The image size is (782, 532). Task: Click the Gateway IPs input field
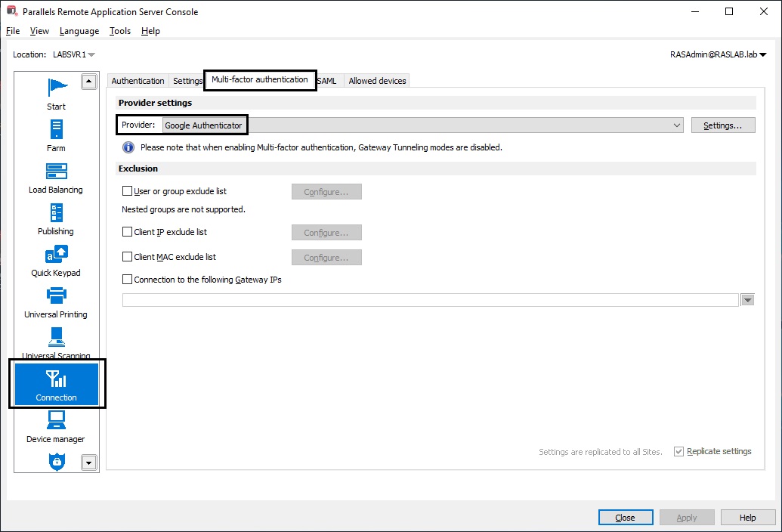tap(431, 300)
